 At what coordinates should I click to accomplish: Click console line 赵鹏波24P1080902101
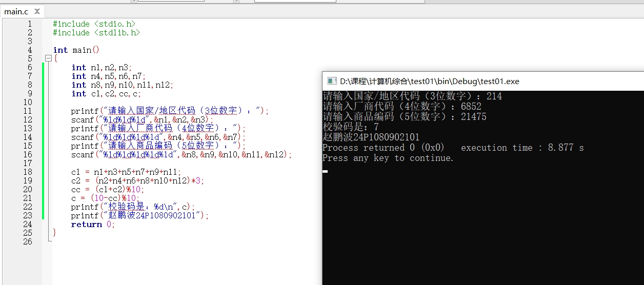371,137
